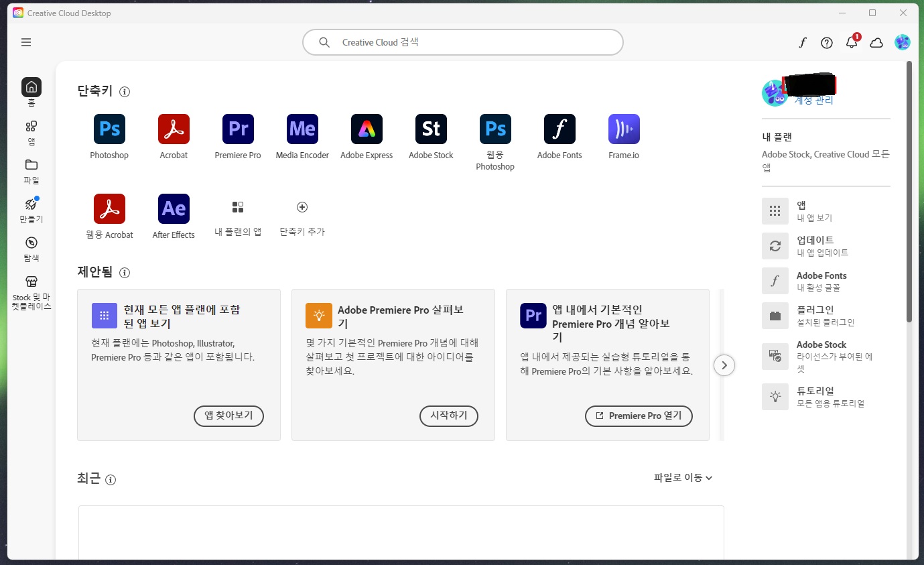The height and width of the screenshot is (565, 924).
Task: Launch After Effects shortcut icon
Action: (x=174, y=208)
